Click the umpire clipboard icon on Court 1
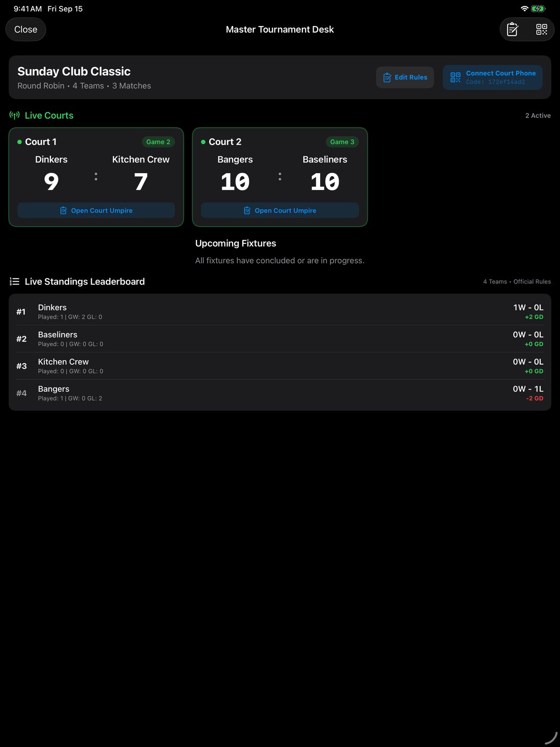The width and height of the screenshot is (560, 747). point(64,210)
